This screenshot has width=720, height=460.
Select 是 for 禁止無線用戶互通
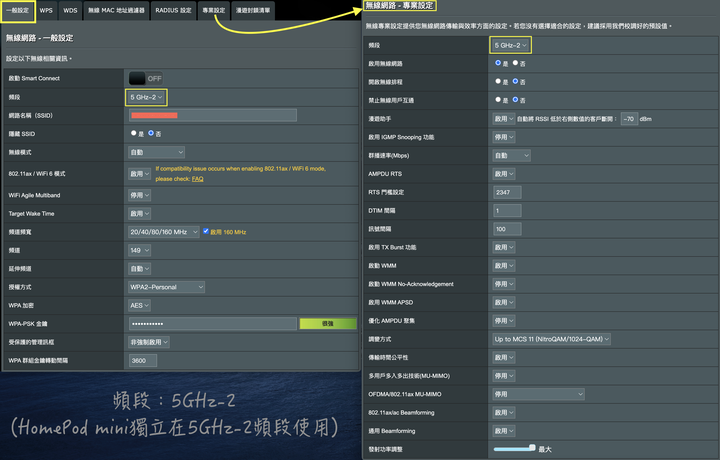pos(498,100)
